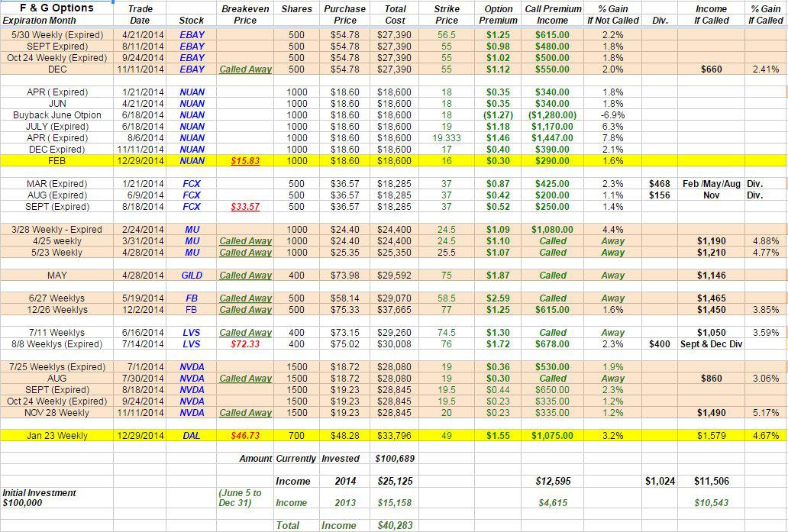Select the $860 NVDA income cell
Screen dimensions: 788x532
pyautogui.click(x=711, y=379)
